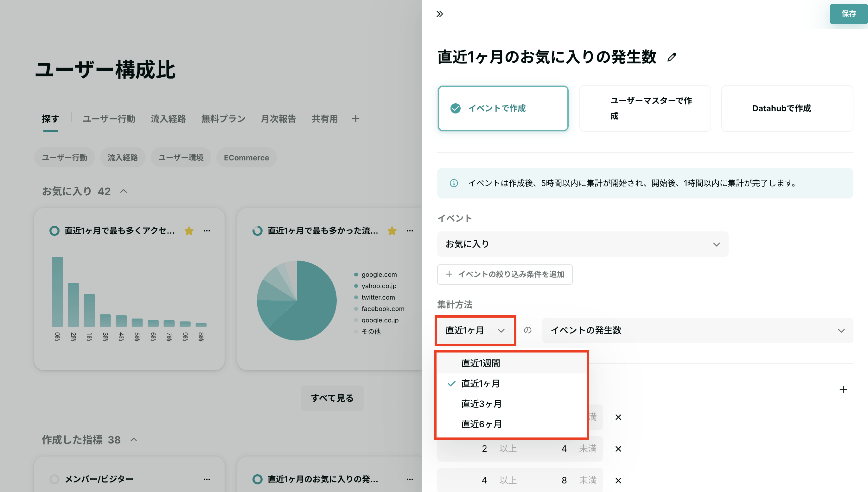Click the lower bound value 2 field
Image resolution: width=868 pixels, height=492 pixels.
click(x=484, y=449)
